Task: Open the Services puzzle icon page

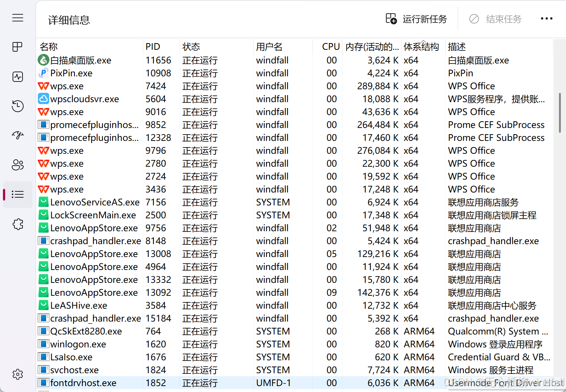Action: 17,224
